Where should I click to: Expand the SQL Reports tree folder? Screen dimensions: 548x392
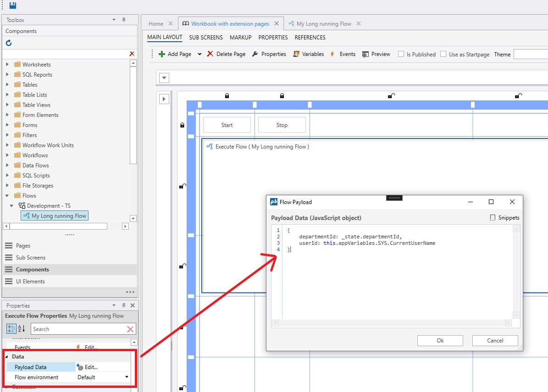click(7, 75)
